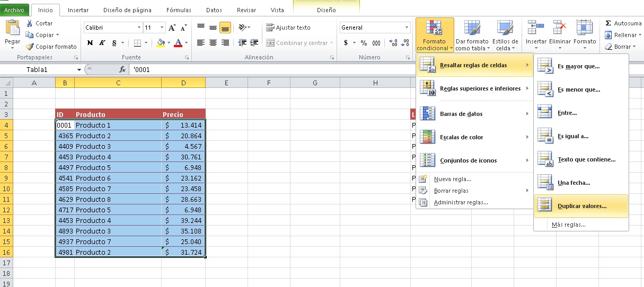Click the Eliminar cells icon
This screenshot has height=287, width=644.
pos(560,29)
